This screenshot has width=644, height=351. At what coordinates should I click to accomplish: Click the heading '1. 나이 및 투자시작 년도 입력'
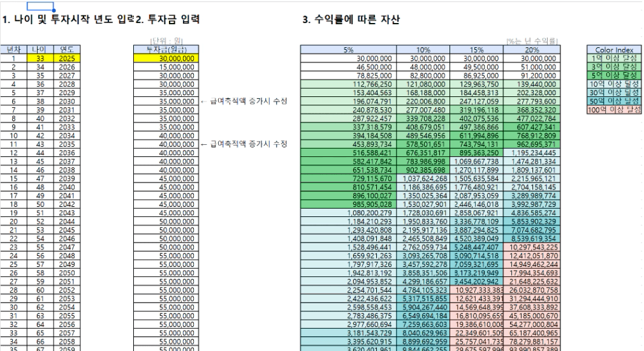(68, 19)
